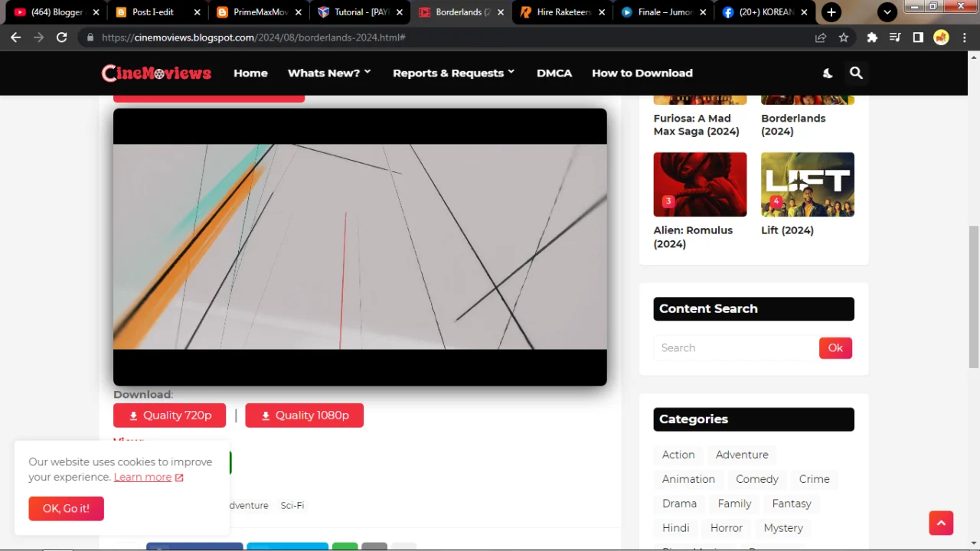The height and width of the screenshot is (551, 980).
Task: Select the Comedy category
Action: click(x=757, y=479)
